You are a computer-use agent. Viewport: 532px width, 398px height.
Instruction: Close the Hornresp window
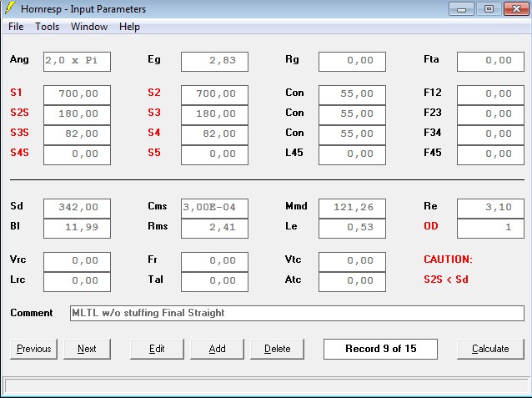coord(516,9)
